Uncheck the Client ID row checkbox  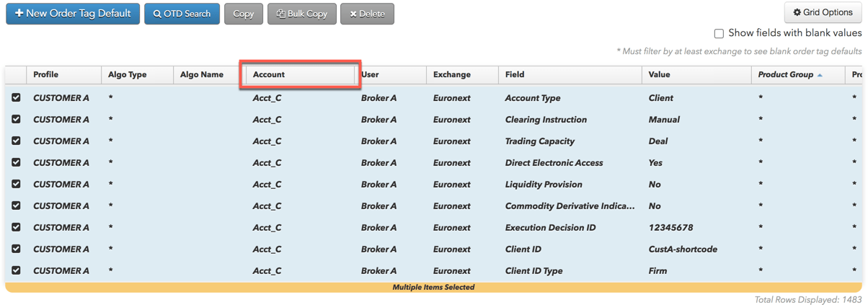coord(16,249)
